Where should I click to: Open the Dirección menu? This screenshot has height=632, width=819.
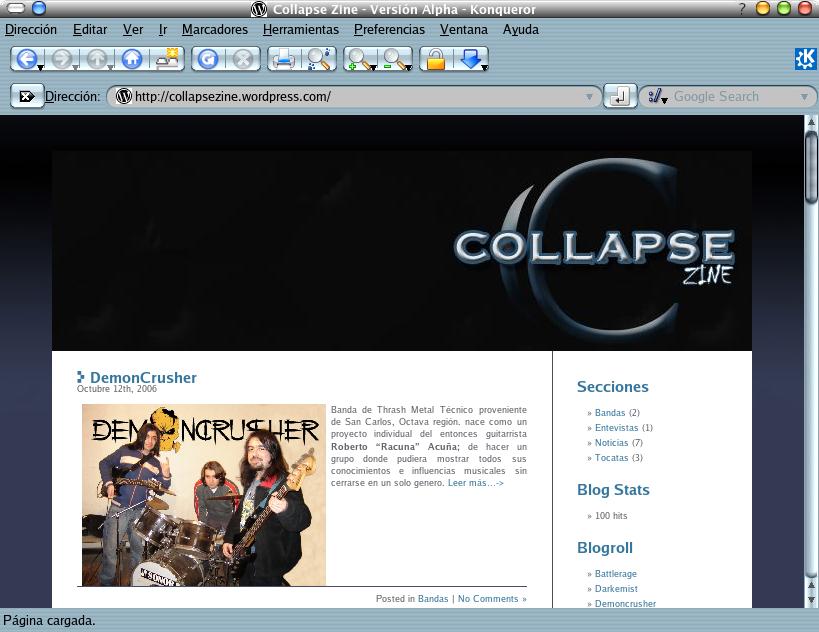coord(31,30)
